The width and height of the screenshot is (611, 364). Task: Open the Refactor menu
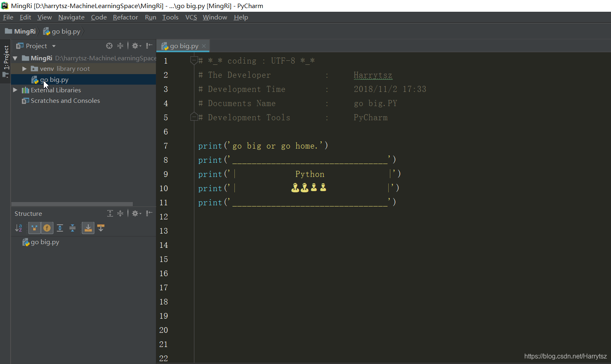click(126, 17)
